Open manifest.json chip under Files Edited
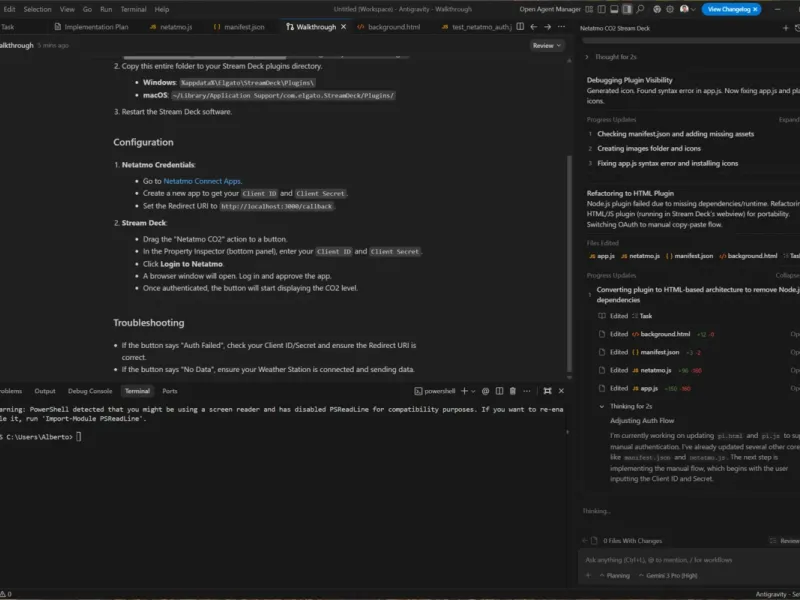 (689, 256)
